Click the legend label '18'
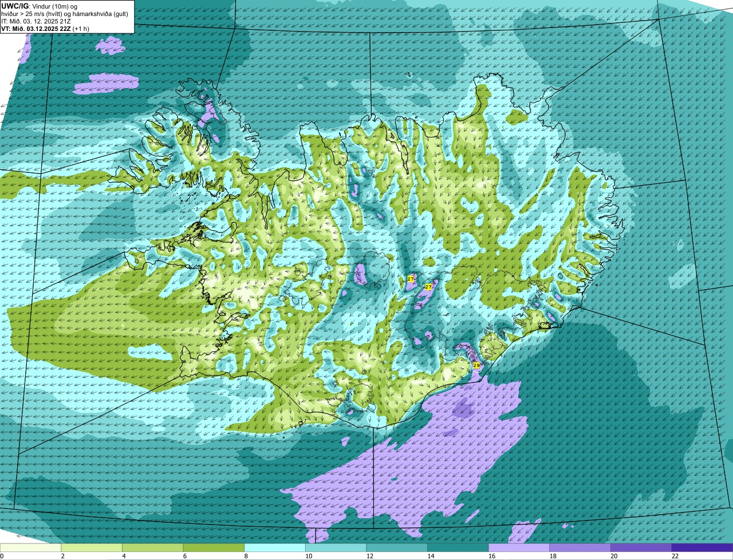Screen dimensions: 733x560 (553, 555)
